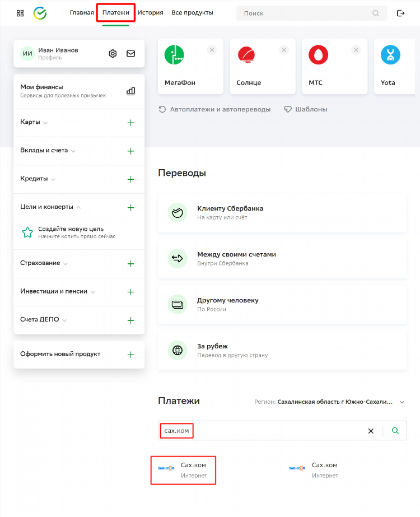This screenshot has height=517, width=420.
Task: Open the Шаблоны link
Action: (x=306, y=109)
